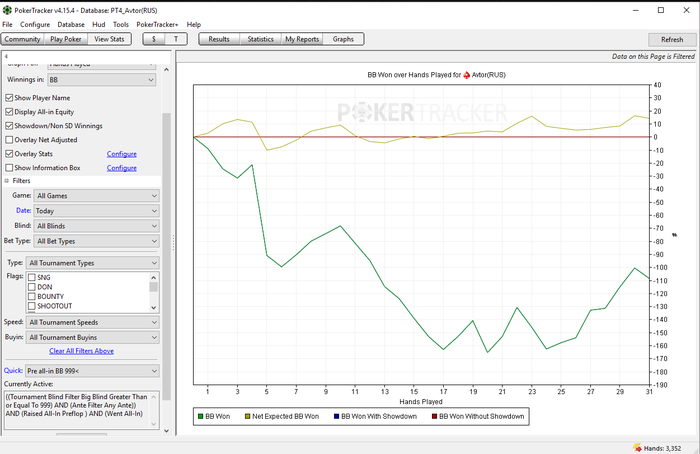Open the Graphs tab
The image size is (700, 454).
pyautogui.click(x=343, y=39)
